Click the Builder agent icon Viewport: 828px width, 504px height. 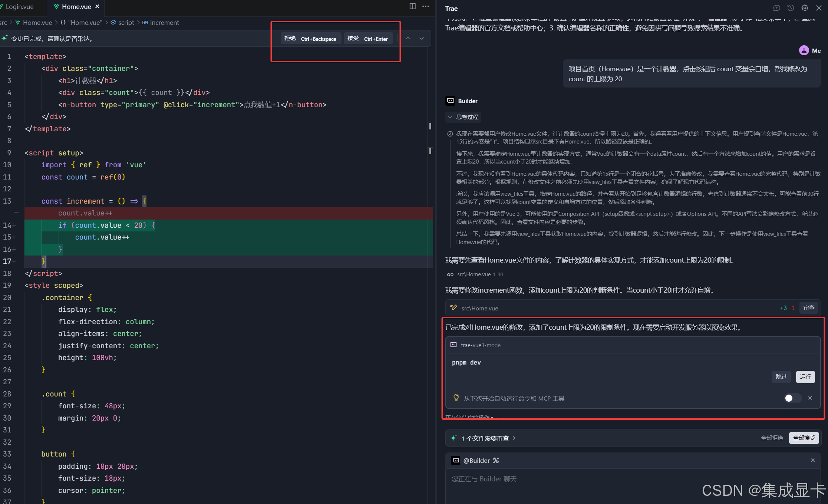[x=450, y=101]
